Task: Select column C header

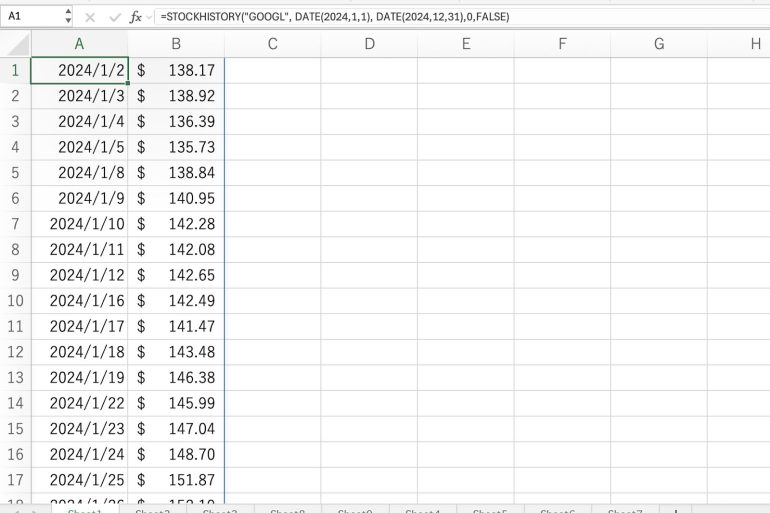Action: 273,44
